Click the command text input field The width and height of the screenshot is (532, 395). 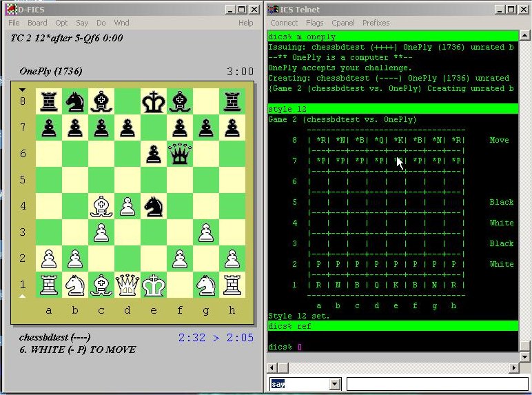pos(437,384)
